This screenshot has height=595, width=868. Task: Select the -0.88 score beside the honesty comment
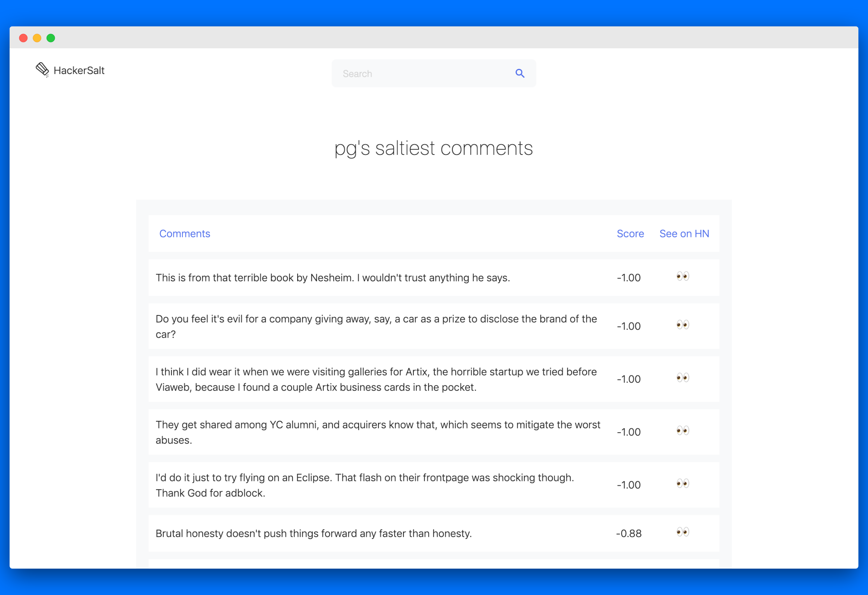pyautogui.click(x=629, y=533)
